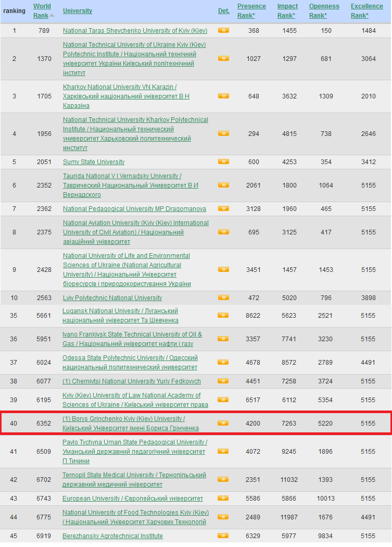Viewport: 392px width, 547px height.
Task: Open Ivano Frankivsk State Technical University link
Action: point(132,339)
